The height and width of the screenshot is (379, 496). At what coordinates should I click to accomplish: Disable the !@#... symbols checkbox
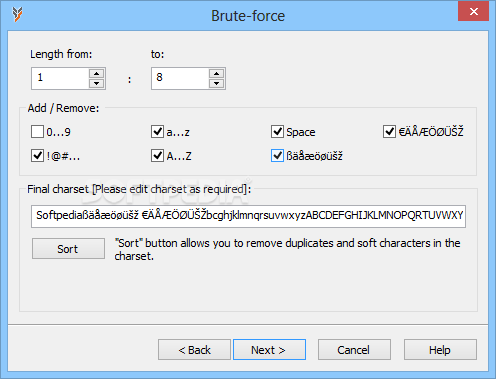click(37, 156)
